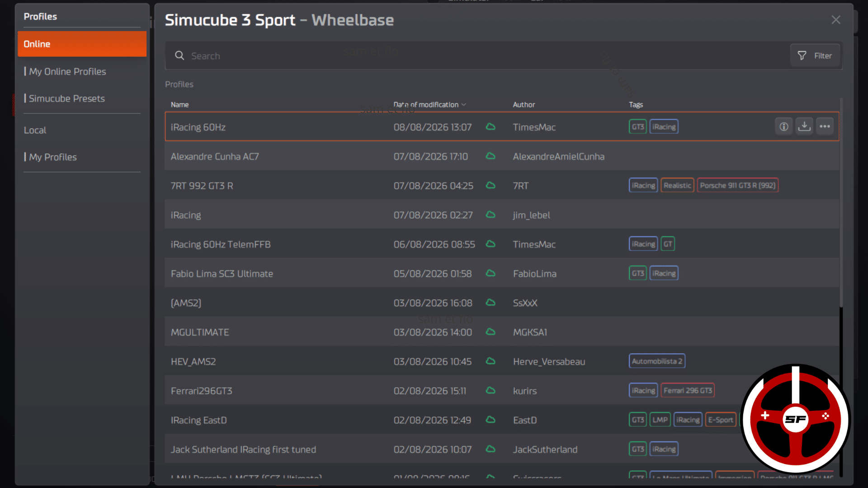Open My Online Profiles section

coord(67,71)
